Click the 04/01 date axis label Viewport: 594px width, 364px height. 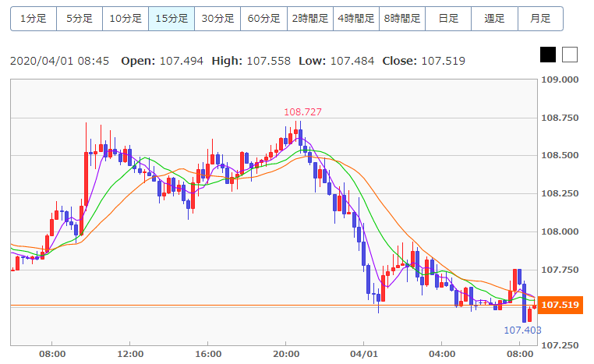click(364, 354)
